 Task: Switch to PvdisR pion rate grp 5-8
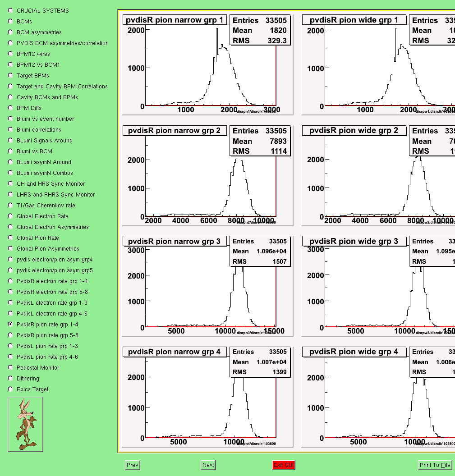click(x=11, y=335)
